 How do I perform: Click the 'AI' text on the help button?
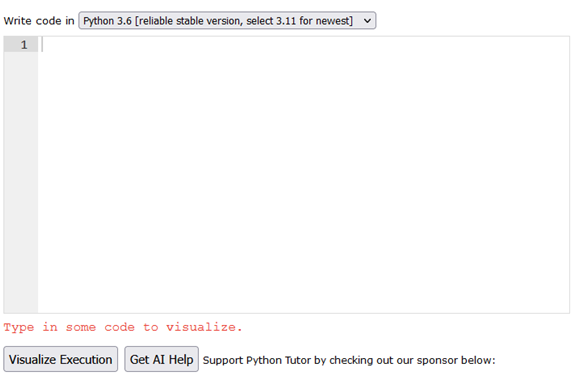tap(158, 360)
